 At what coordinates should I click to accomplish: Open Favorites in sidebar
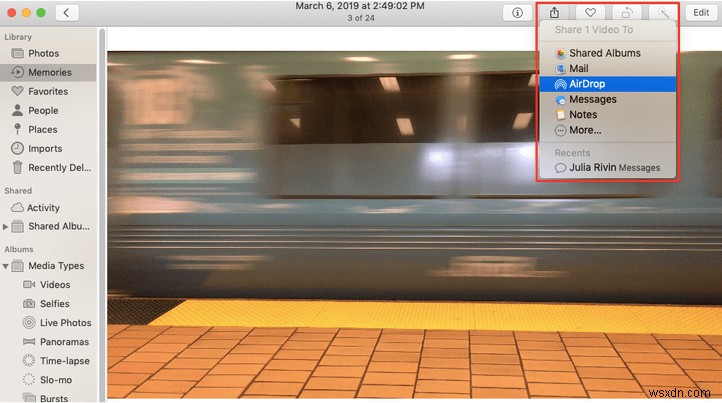click(48, 91)
